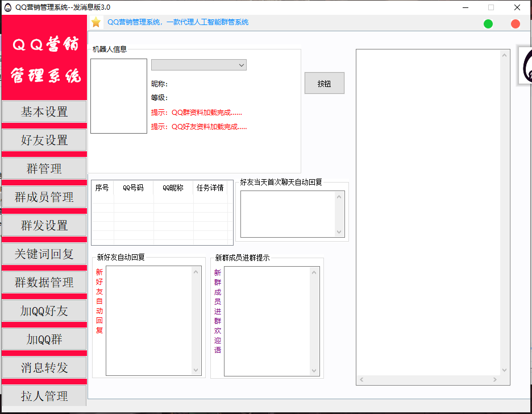Open 群成员管理 page
532x414 pixels.
(44, 197)
